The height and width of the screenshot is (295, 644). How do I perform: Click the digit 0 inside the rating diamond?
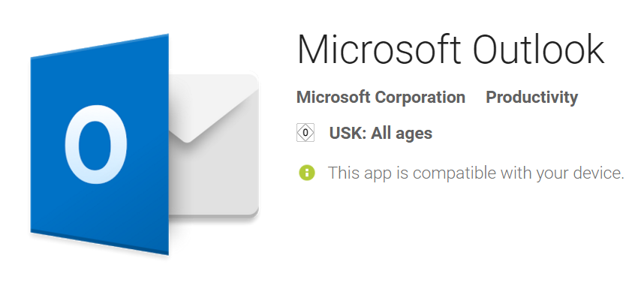[305, 133]
